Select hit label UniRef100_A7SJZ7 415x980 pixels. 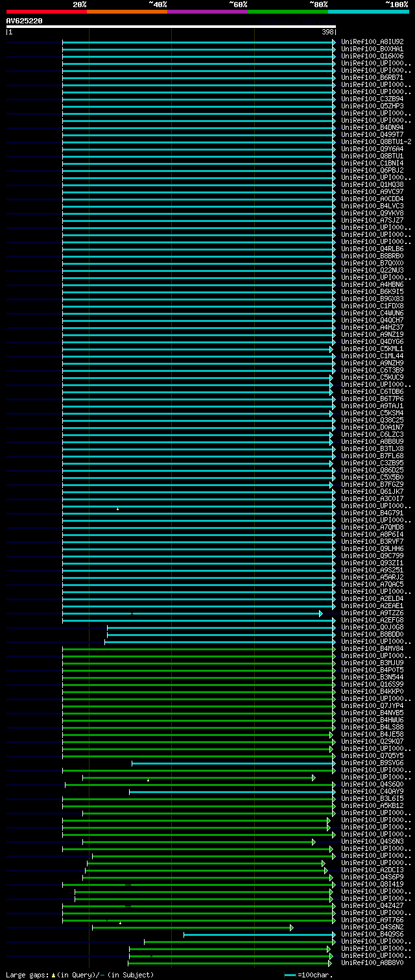click(x=372, y=221)
